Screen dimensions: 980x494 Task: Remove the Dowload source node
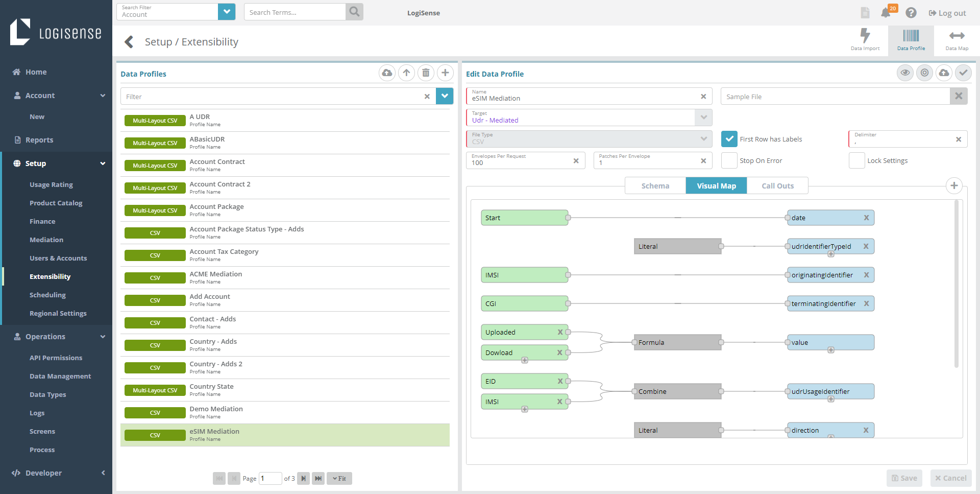pos(560,352)
